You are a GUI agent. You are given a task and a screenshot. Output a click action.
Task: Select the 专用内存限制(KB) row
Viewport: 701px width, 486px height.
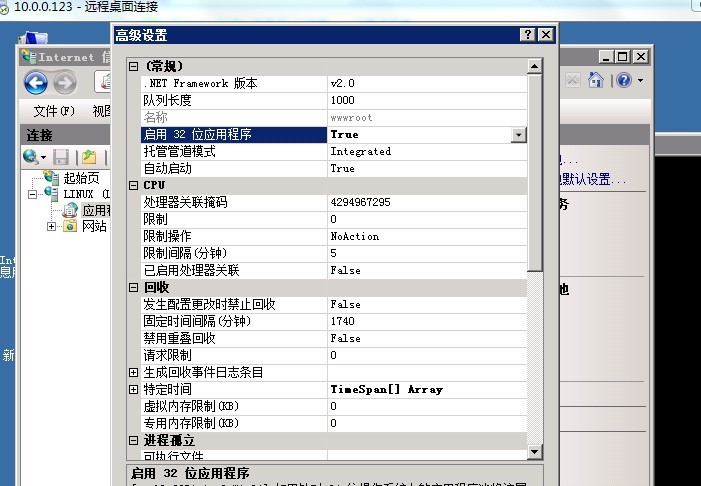pos(334,423)
